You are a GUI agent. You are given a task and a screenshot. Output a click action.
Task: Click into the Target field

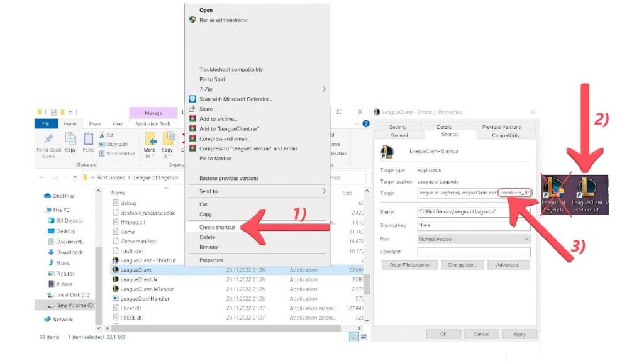tap(474, 193)
